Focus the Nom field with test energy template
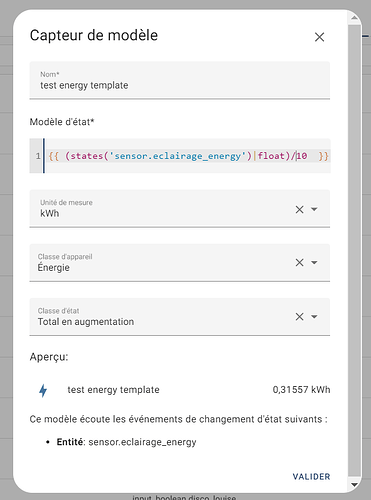The width and height of the screenshot is (371, 500). (180, 80)
